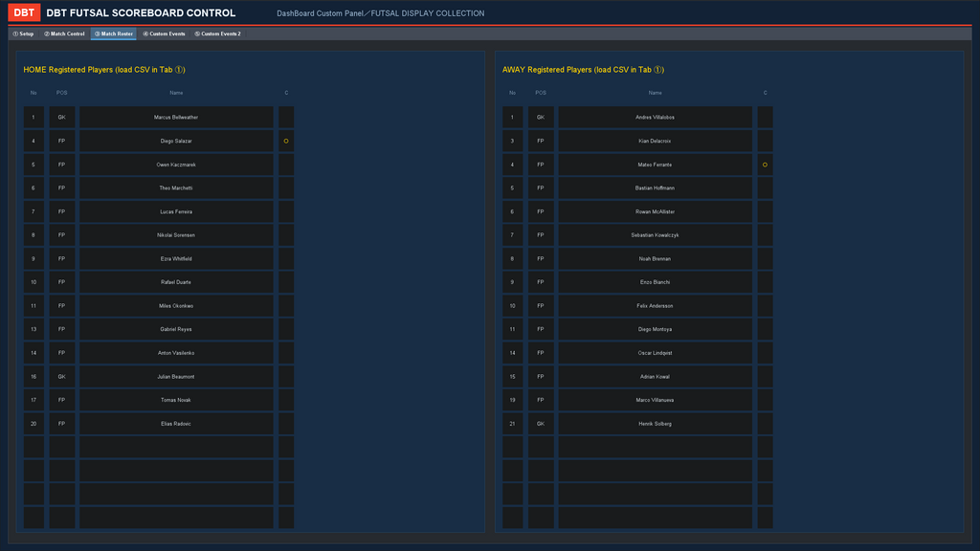Select Nikolai Sorensen in home roster
980x551 pixels.
(x=176, y=235)
